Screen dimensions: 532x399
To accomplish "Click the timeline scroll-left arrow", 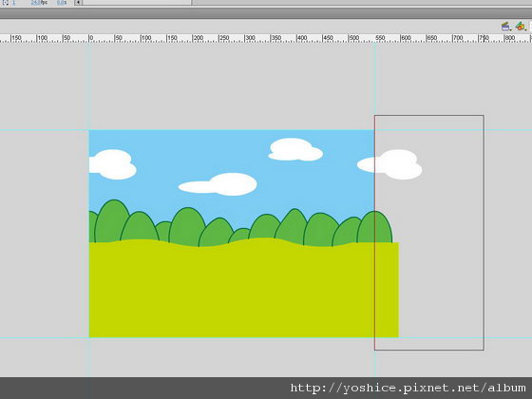I will [x=78, y=2].
